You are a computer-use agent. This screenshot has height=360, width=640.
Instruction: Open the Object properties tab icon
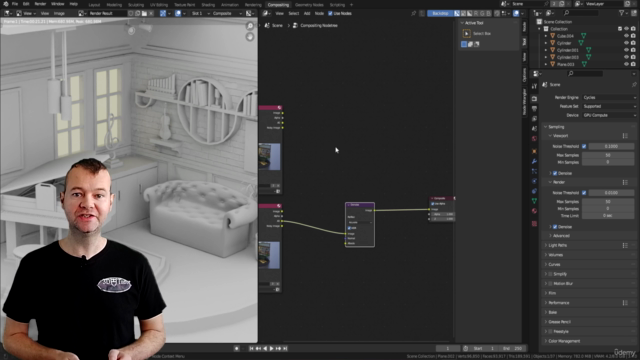click(x=534, y=151)
